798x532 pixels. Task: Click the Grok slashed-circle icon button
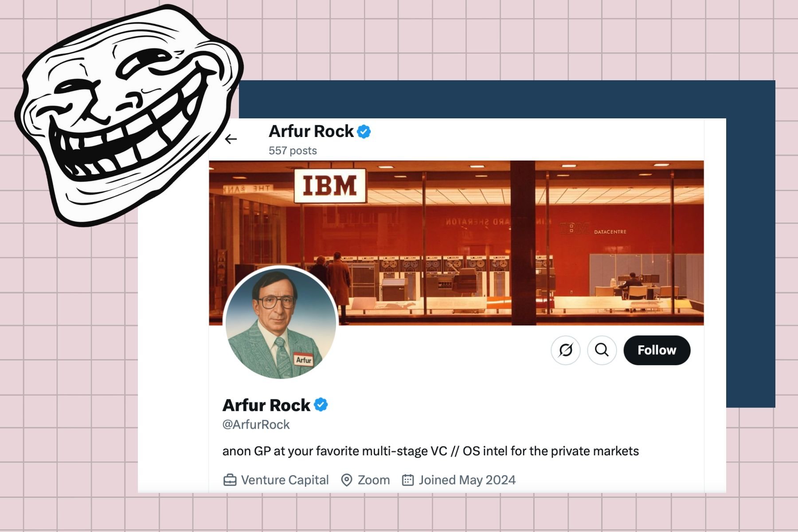566,350
